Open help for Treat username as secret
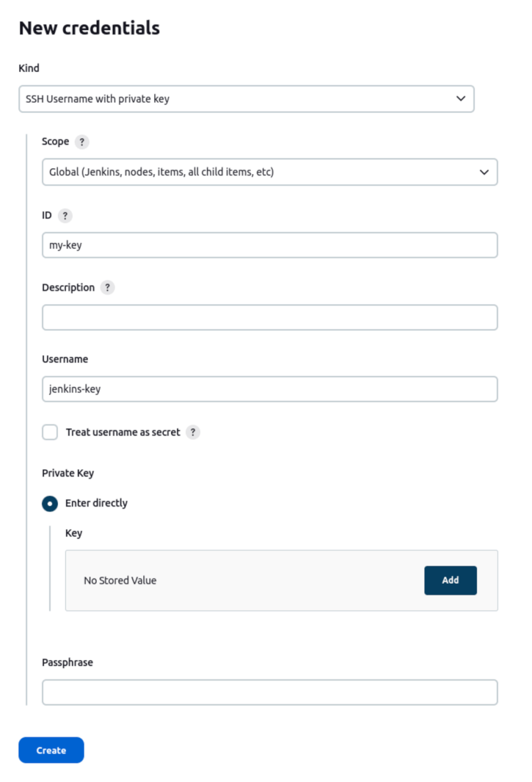The height and width of the screenshot is (782, 532). [x=193, y=432]
